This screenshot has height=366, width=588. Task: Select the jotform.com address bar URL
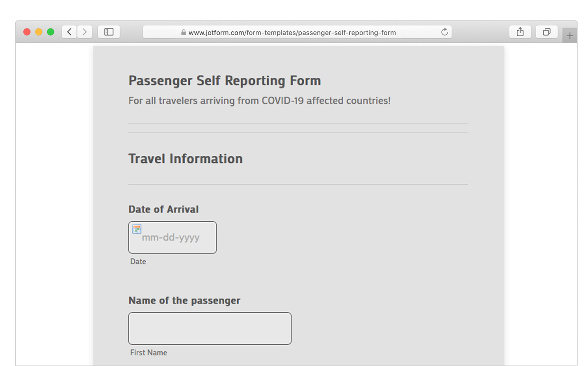(x=292, y=33)
